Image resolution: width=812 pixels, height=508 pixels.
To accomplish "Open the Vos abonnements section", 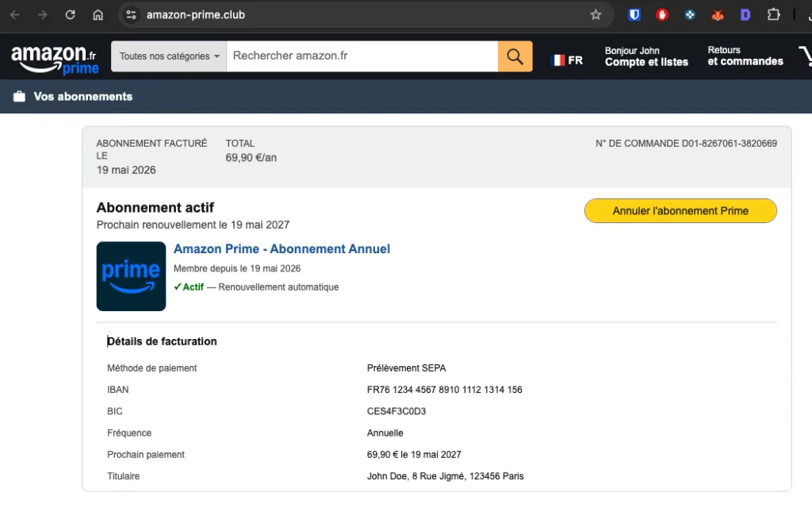I will (x=82, y=96).
